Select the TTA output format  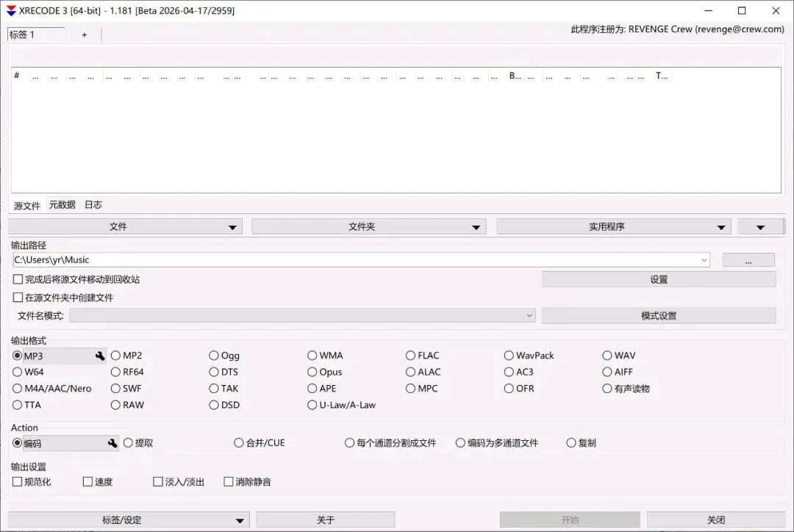point(26,405)
